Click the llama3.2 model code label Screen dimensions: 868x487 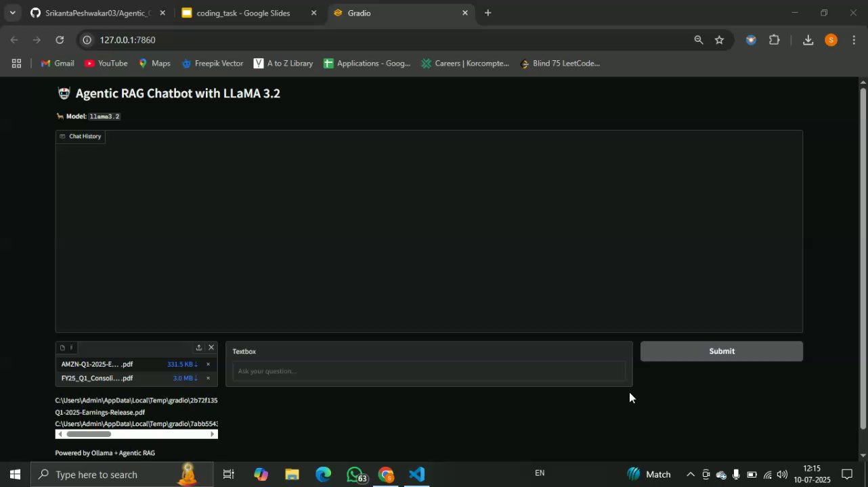[x=104, y=116]
